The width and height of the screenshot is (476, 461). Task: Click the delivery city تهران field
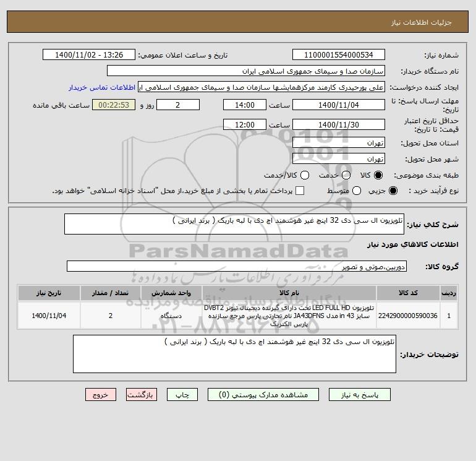(x=339, y=158)
